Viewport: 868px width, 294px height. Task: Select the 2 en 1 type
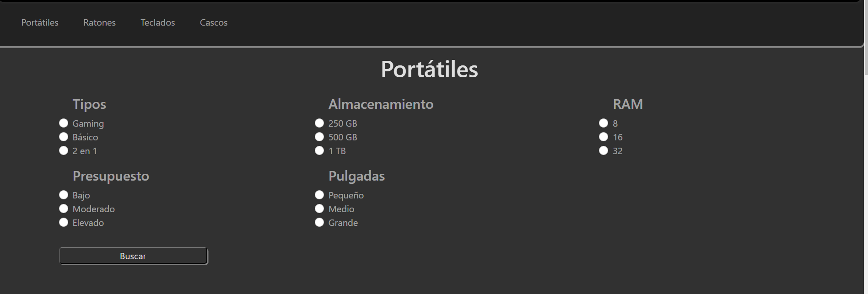click(x=64, y=150)
